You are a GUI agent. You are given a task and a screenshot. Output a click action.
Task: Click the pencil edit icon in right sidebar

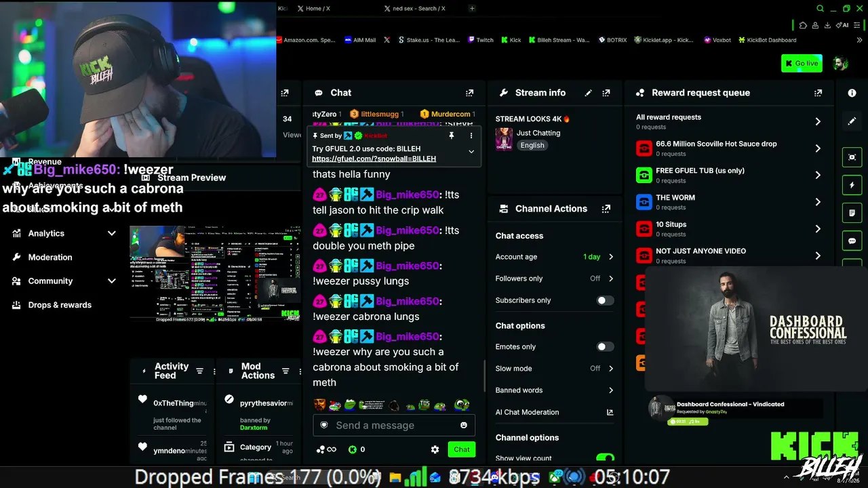(x=852, y=121)
